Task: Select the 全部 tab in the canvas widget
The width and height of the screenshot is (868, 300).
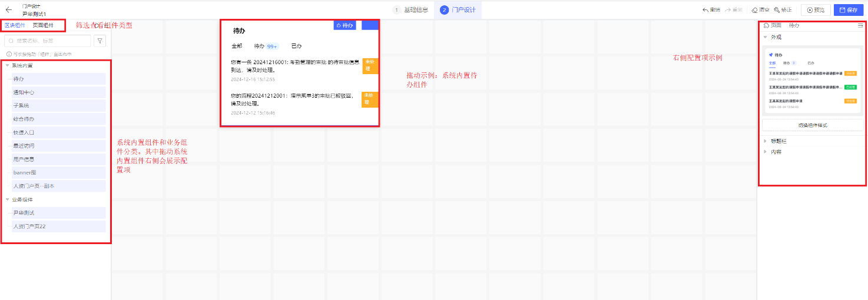Action: [237, 46]
